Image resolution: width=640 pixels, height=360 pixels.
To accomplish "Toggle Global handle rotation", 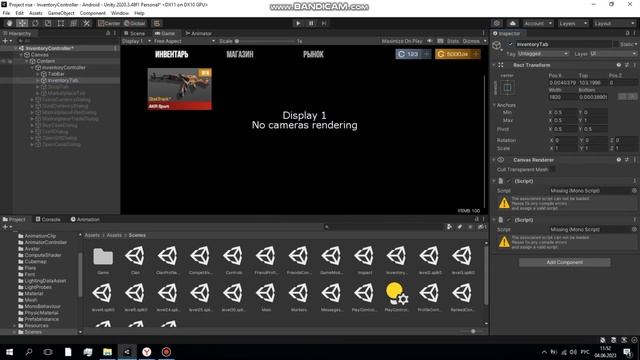I will [x=135, y=23].
